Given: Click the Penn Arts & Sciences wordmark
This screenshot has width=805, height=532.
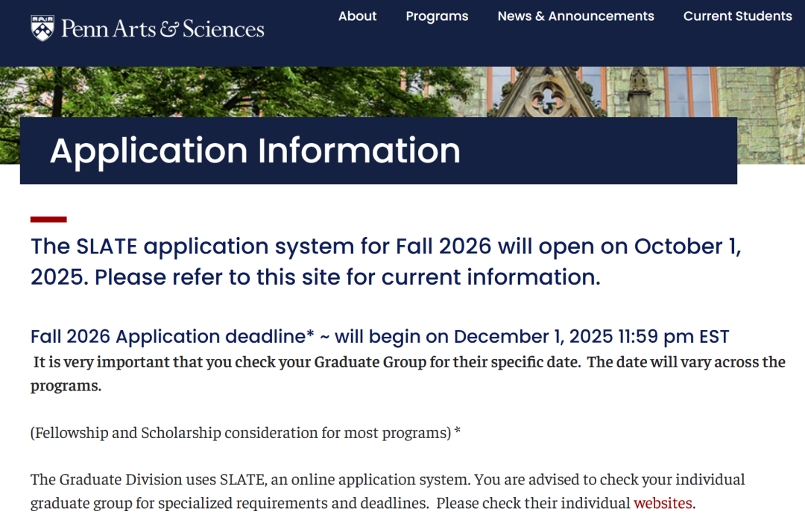Looking at the screenshot, I should 162,29.
